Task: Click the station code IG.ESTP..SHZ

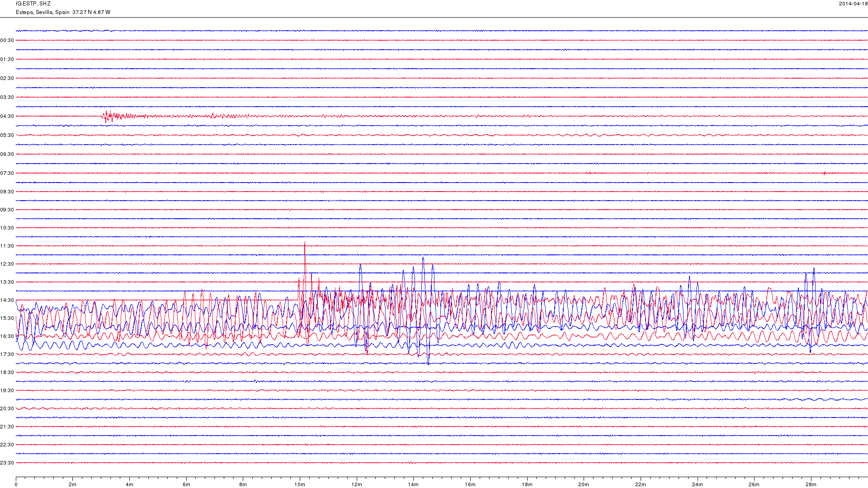Action: click(33, 4)
